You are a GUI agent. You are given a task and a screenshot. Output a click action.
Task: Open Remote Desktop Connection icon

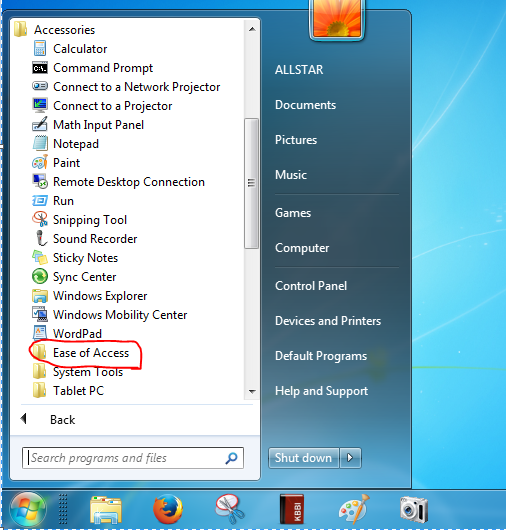(40, 181)
